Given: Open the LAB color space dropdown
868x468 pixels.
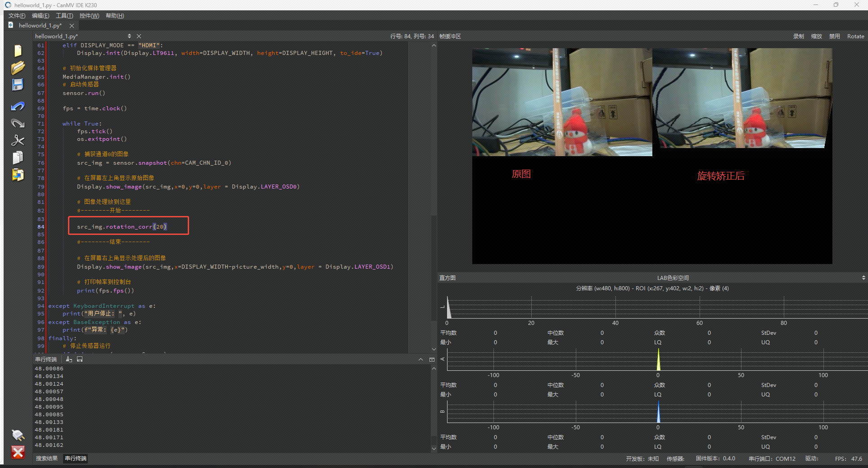Looking at the screenshot, I should [x=863, y=278].
